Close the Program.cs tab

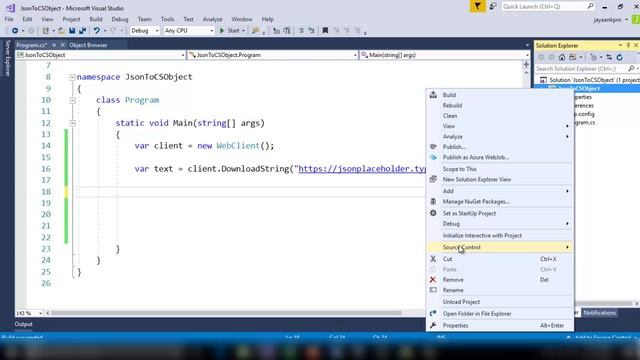point(62,45)
